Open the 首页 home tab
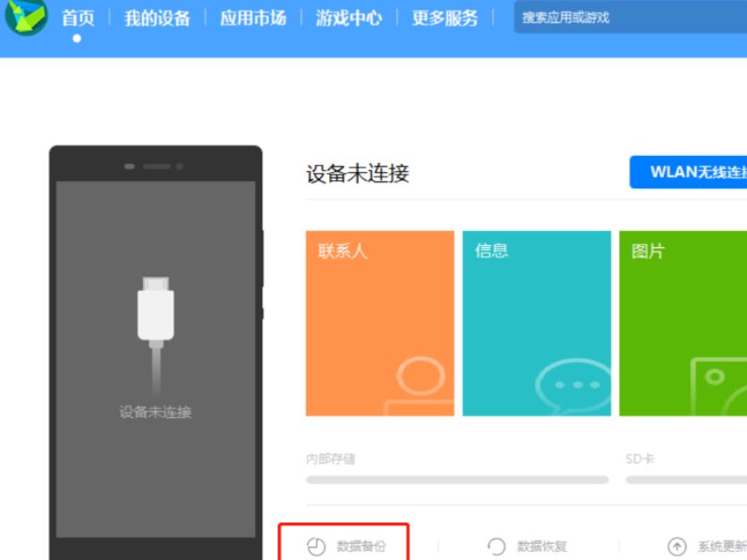 79,19
